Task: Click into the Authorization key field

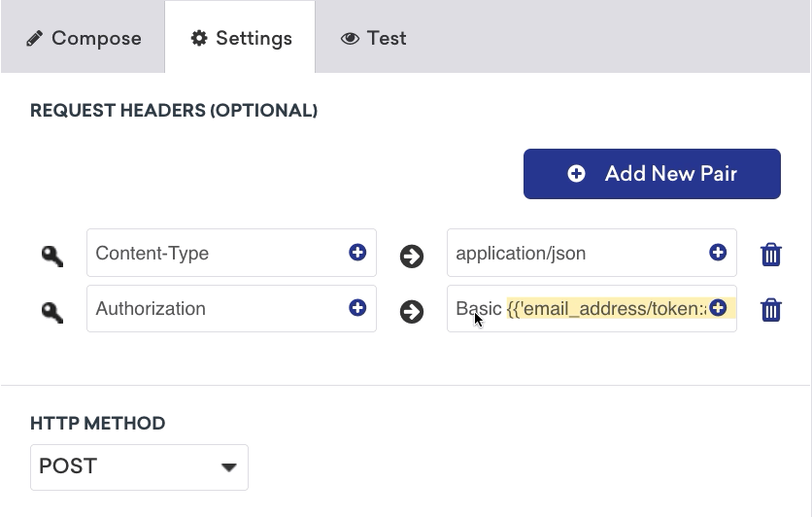Action: click(214, 309)
